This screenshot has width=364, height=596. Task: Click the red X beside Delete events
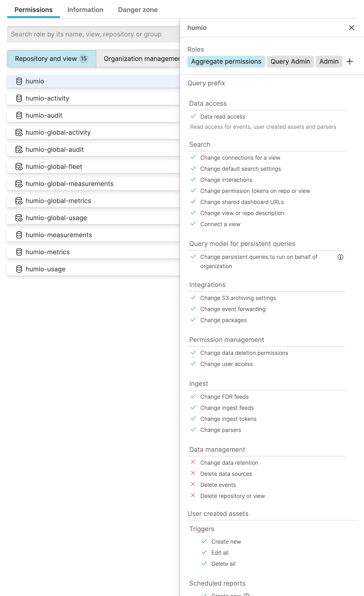pyautogui.click(x=193, y=485)
